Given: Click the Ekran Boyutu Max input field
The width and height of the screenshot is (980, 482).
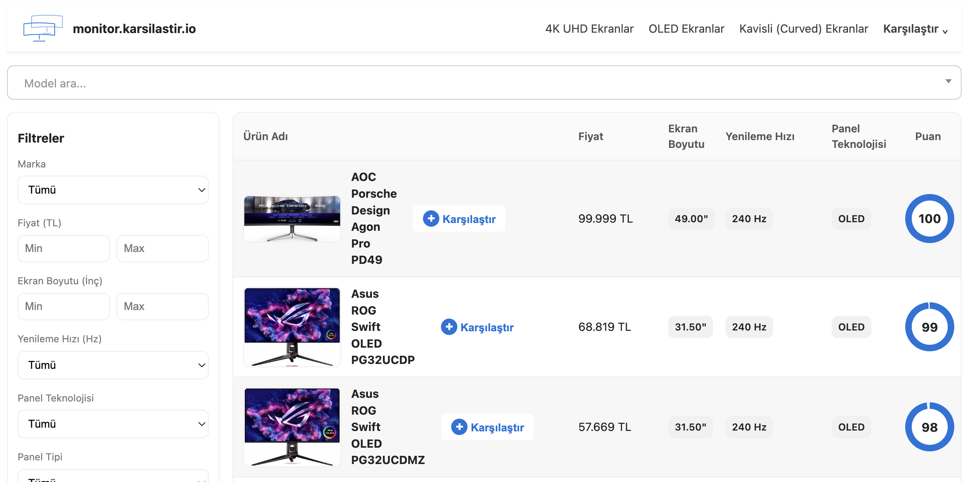Looking at the screenshot, I should tap(163, 306).
